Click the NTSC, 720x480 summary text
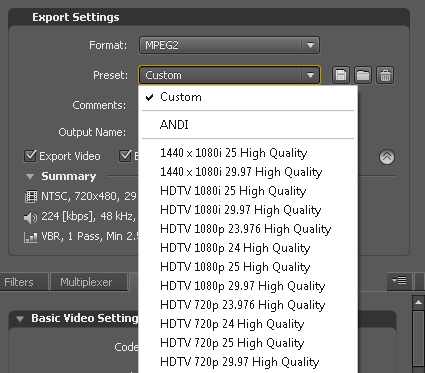The height and width of the screenshot is (373, 425). [x=89, y=196]
